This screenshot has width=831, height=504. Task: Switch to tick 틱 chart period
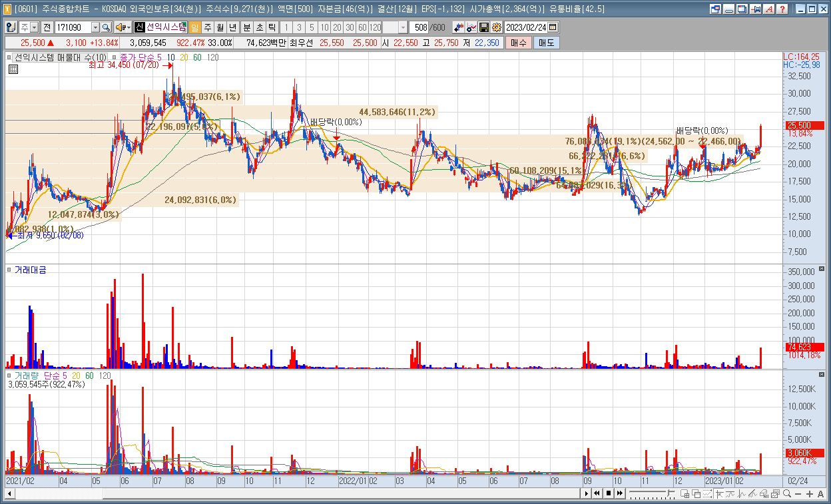272,27
